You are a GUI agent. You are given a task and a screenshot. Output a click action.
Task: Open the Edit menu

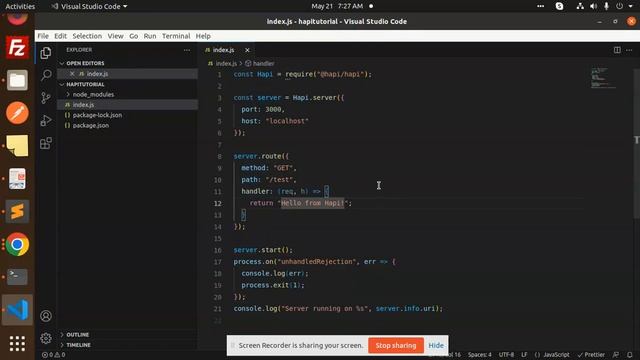[x=60, y=36]
